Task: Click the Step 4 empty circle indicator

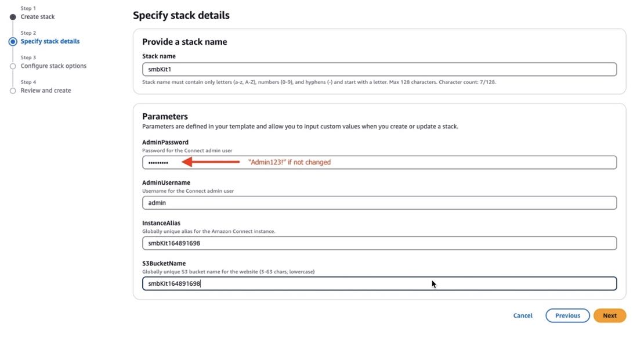Action: 13,91
